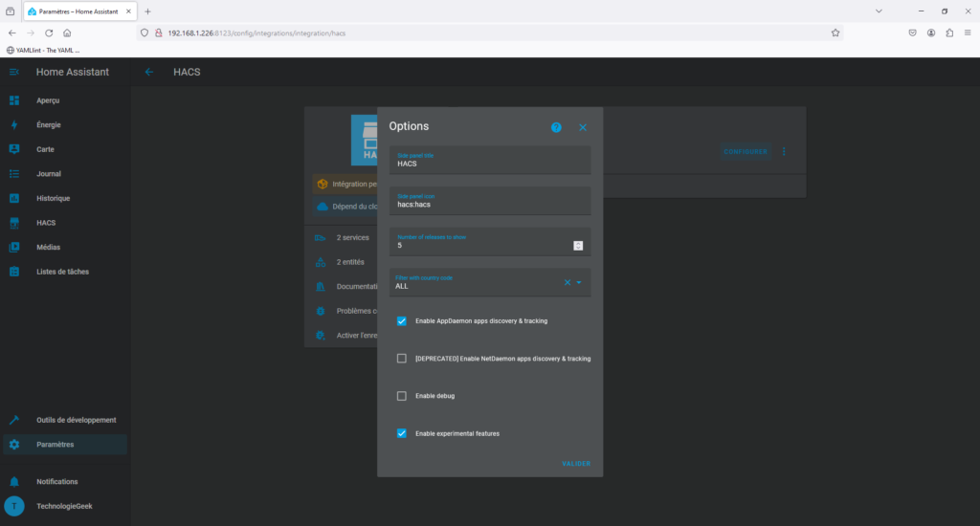Open Listes de tâches in sidebar
This screenshot has width=980, height=526.
[x=62, y=272]
